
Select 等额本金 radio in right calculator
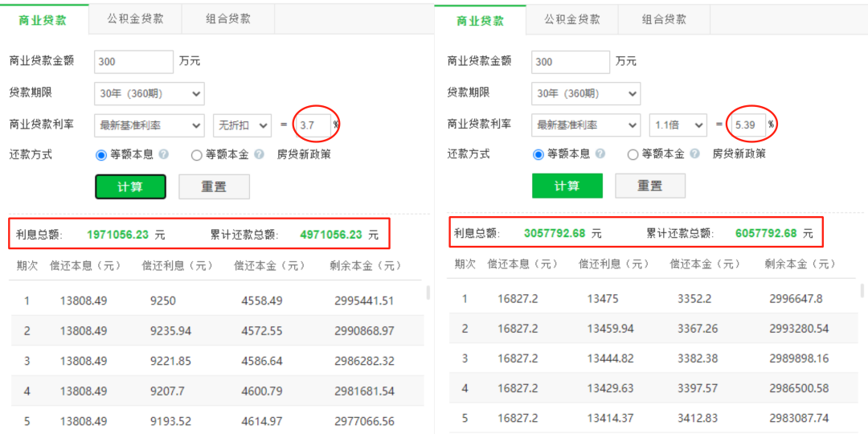(633, 156)
